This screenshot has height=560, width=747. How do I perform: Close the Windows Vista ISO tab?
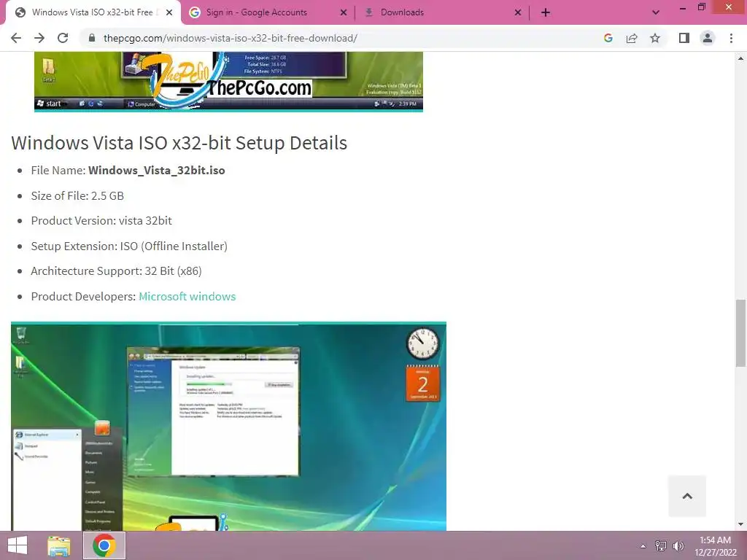pyautogui.click(x=169, y=12)
